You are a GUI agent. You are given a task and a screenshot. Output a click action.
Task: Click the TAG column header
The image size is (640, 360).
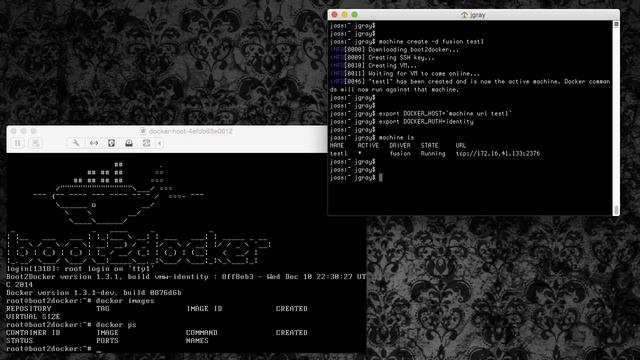103,309
